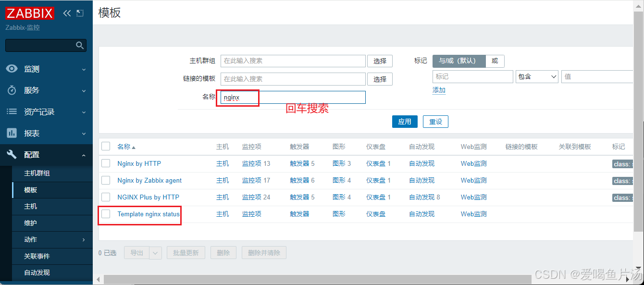This screenshot has width=644, height=285.
Task: Click the left arrow of horizontal scrollbar
Action: point(99,279)
